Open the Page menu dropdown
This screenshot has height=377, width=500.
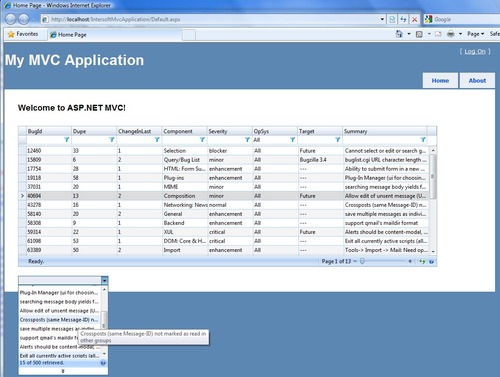point(476,34)
